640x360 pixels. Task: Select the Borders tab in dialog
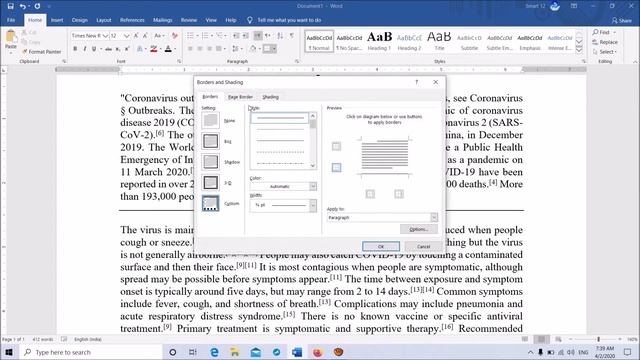click(x=210, y=97)
